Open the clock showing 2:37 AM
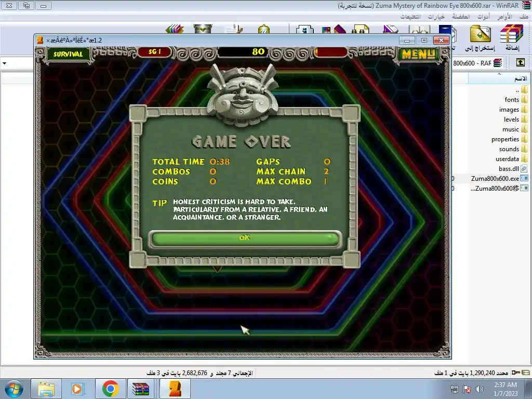The width and height of the screenshot is (532, 399). [x=506, y=389]
